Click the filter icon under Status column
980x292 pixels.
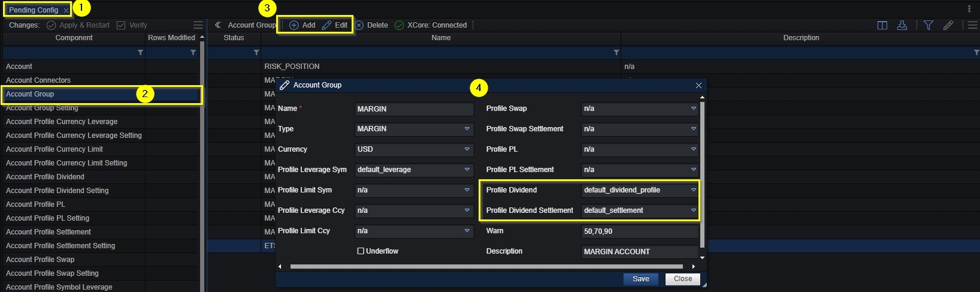click(256, 53)
